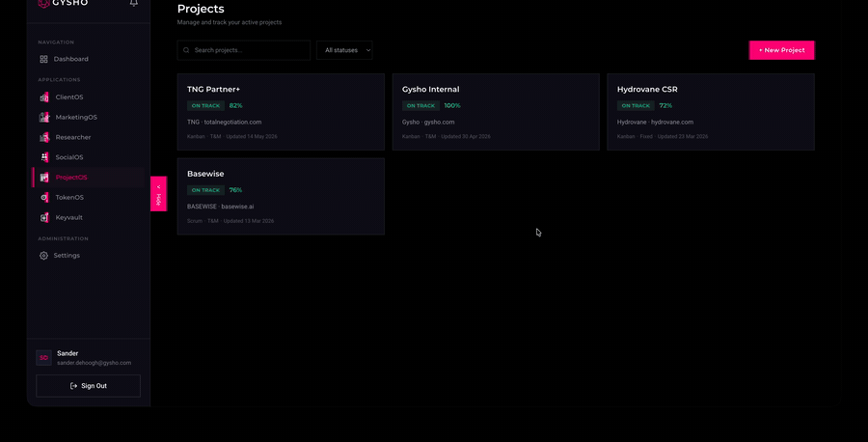Screen dimensions: 868x442
Task: Go to Dashboard in navigation
Action: pos(70,59)
